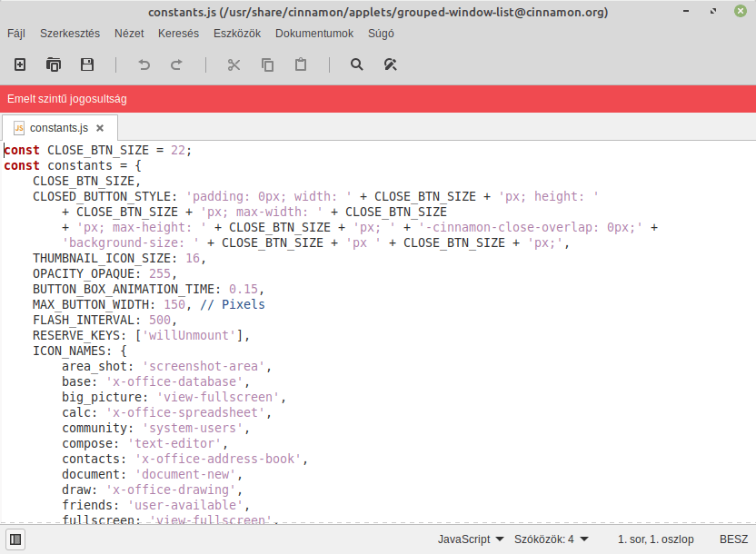Click the 'Emelt szintű jogosultság' banner text
Viewport: 756px width, 554px height.
(x=67, y=99)
